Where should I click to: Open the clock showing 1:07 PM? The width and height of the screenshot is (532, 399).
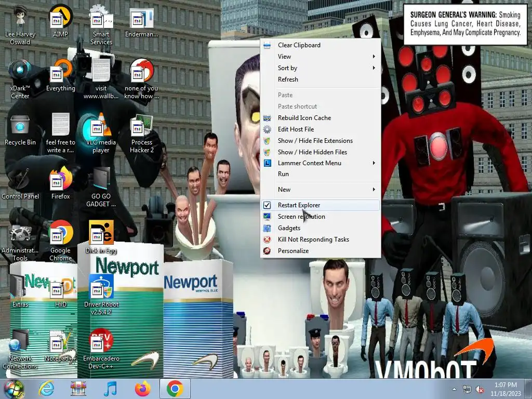506,389
